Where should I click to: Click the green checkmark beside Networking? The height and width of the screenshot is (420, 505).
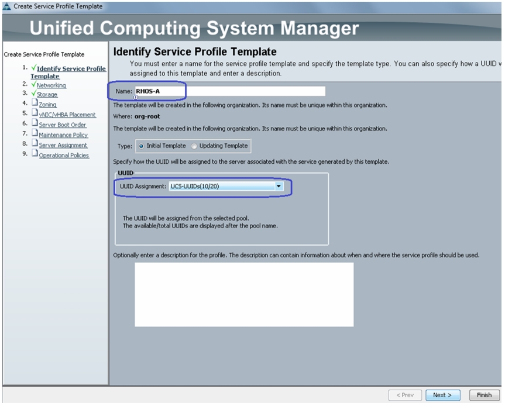click(33, 84)
